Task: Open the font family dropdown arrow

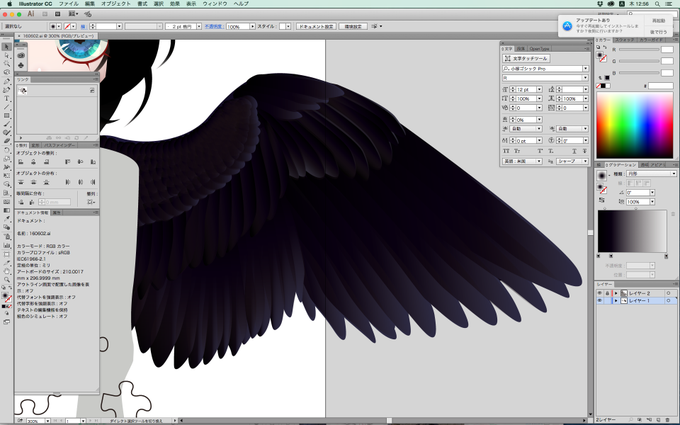Action: point(585,69)
